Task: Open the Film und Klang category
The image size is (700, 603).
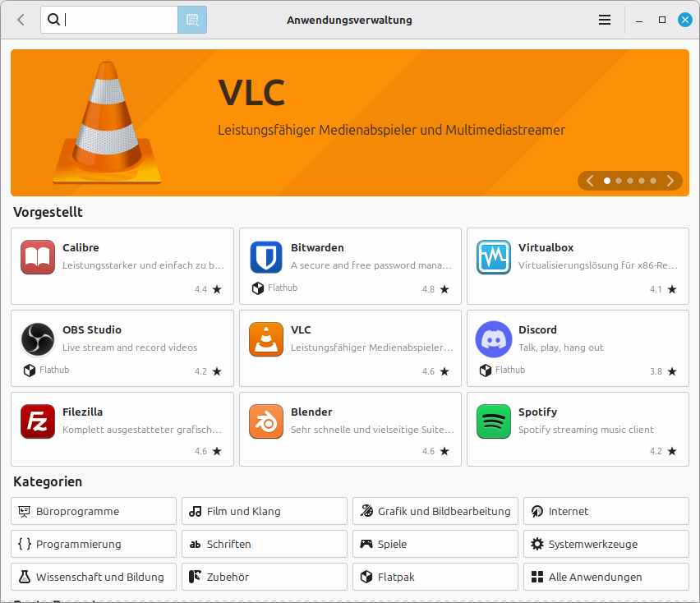Action: (265, 511)
